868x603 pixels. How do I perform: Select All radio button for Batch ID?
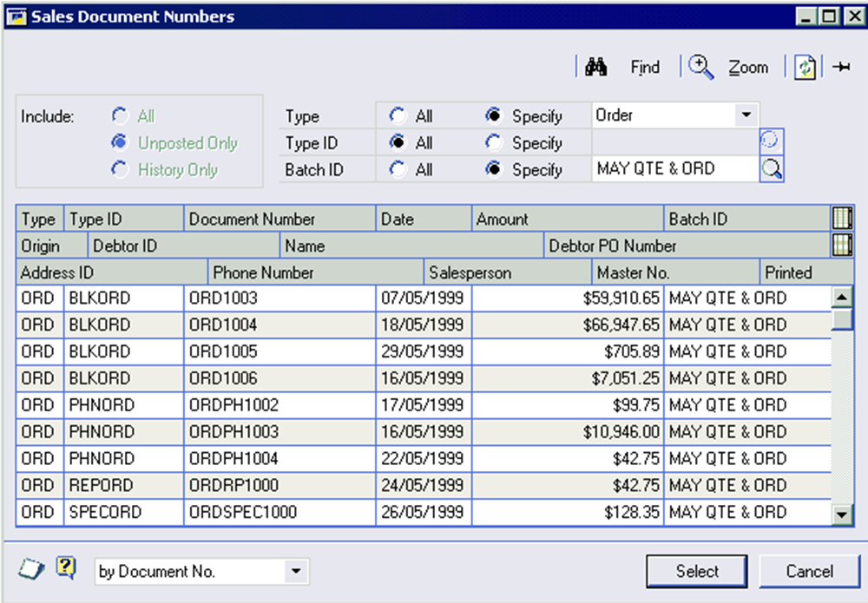(x=398, y=169)
